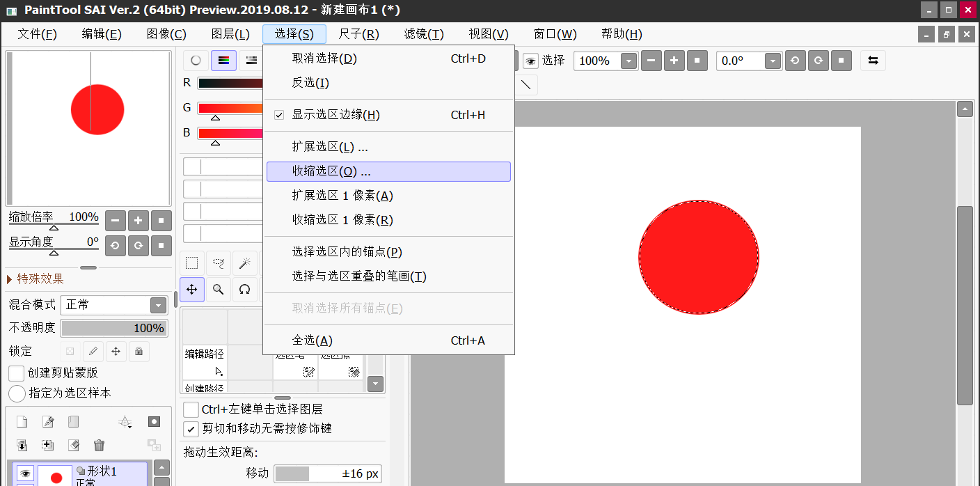Rotate view counterclockwise in navigator

click(116, 246)
